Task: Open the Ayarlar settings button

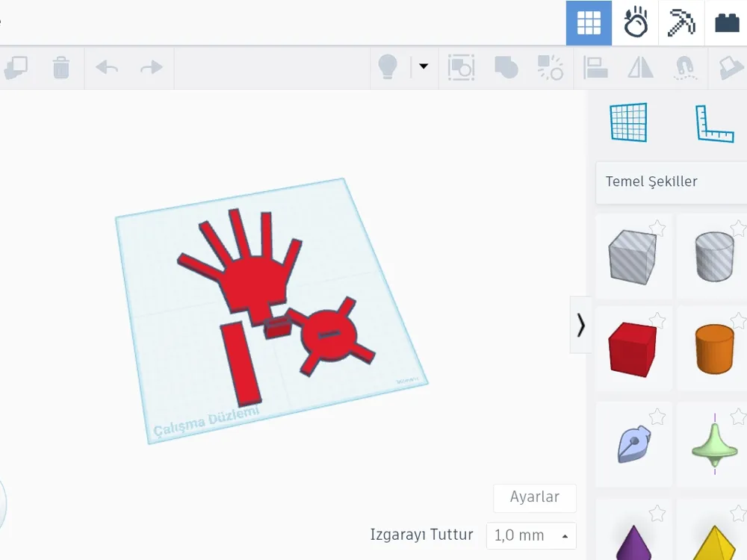Action: [x=535, y=497]
